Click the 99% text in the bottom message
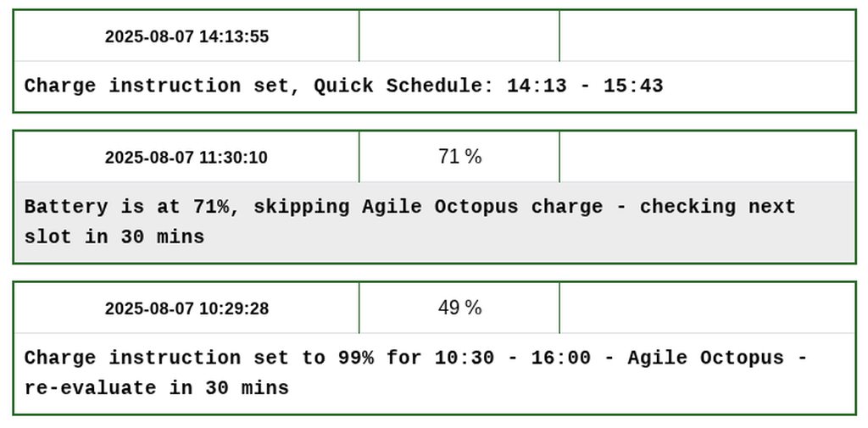 (355, 359)
